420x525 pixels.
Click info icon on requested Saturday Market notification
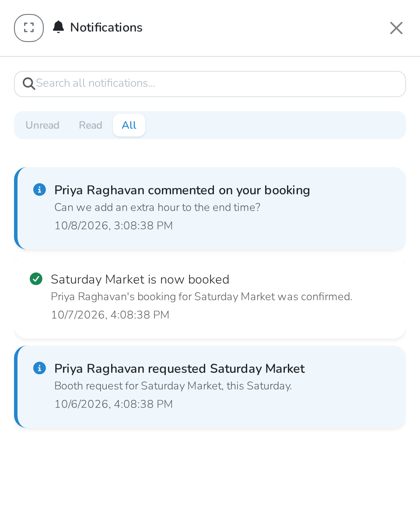(39, 368)
